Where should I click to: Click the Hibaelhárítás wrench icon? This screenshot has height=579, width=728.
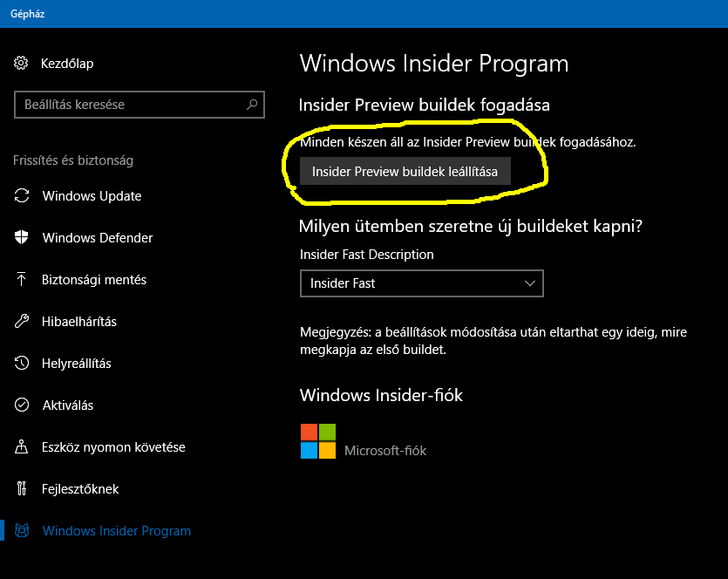click(x=21, y=321)
